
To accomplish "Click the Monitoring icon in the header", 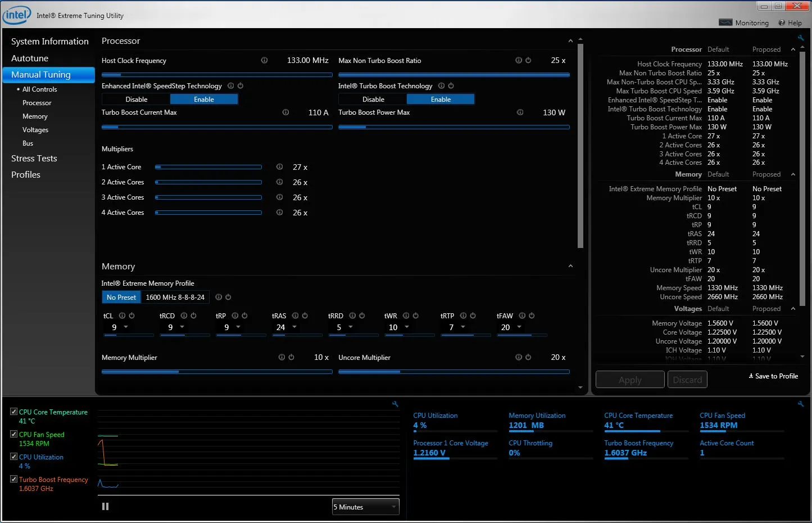I will [x=725, y=22].
